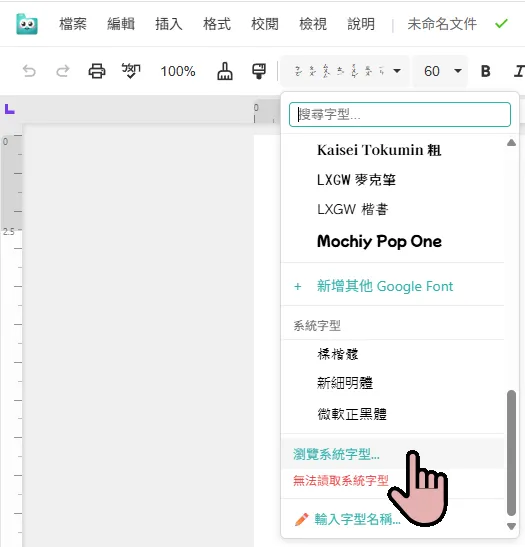Viewport: 525px width, 547px height.
Task: Open the 編輯 menu
Action: 121,24
